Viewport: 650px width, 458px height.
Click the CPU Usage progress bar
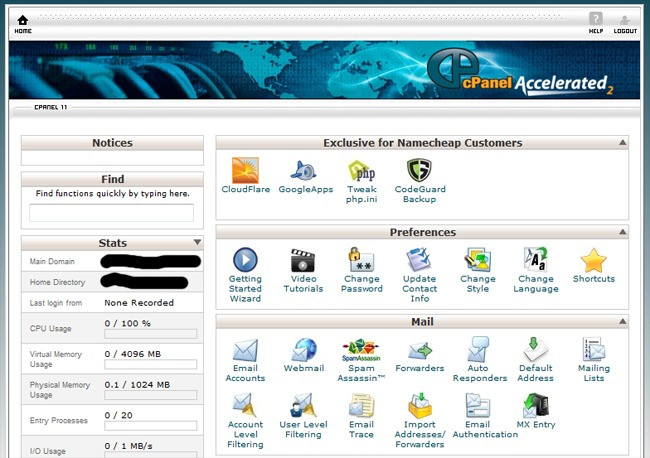click(x=150, y=334)
